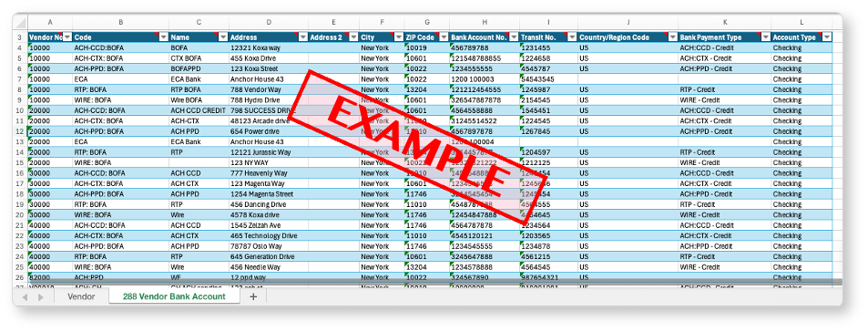Select the 288 Vendor Bank Account tab
This screenshot has width=868, height=332.
point(174,296)
